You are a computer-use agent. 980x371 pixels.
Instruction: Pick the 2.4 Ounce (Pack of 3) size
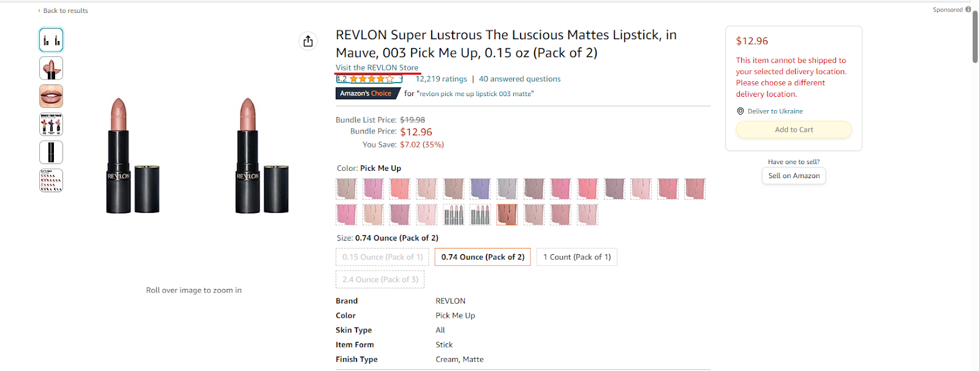[x=380, y=280]
